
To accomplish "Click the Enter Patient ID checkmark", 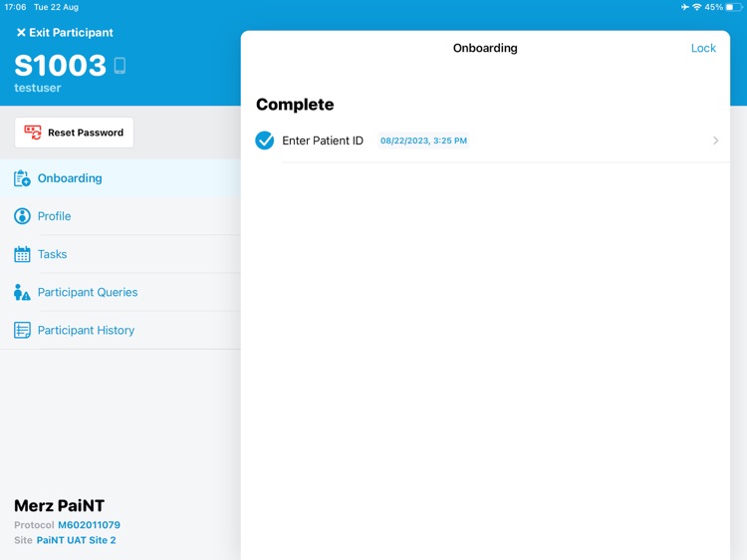I will coord(264,140).
